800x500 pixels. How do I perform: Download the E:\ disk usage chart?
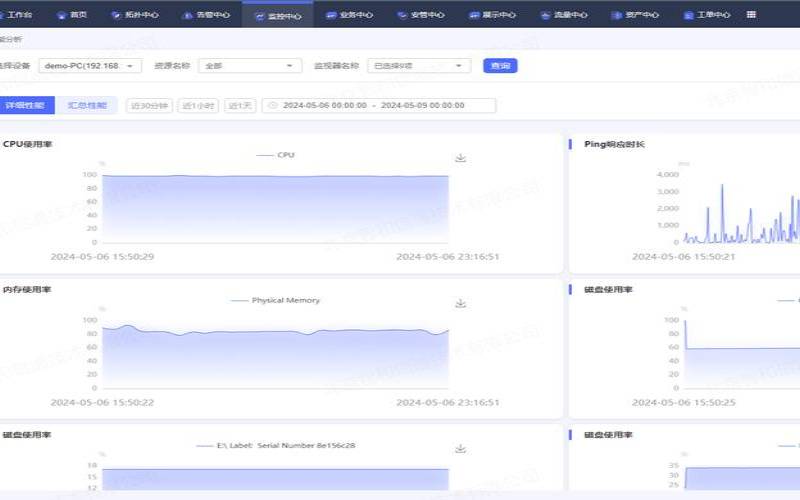point(460,449)
